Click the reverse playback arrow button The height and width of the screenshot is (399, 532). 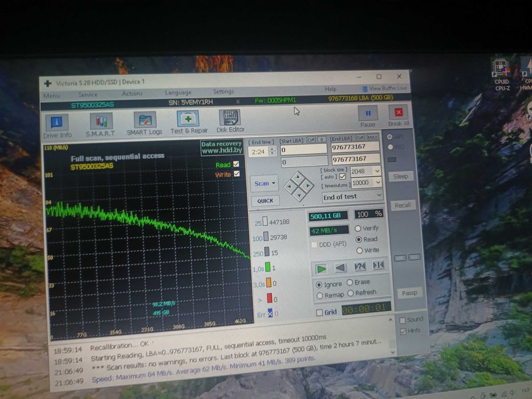pyautogui.click(x=340, y=268)
